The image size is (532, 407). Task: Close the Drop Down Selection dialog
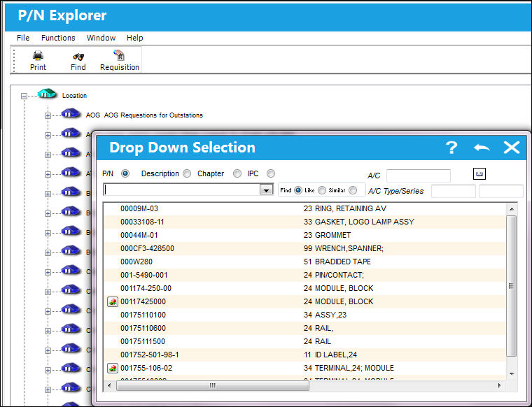pos(511,148)
